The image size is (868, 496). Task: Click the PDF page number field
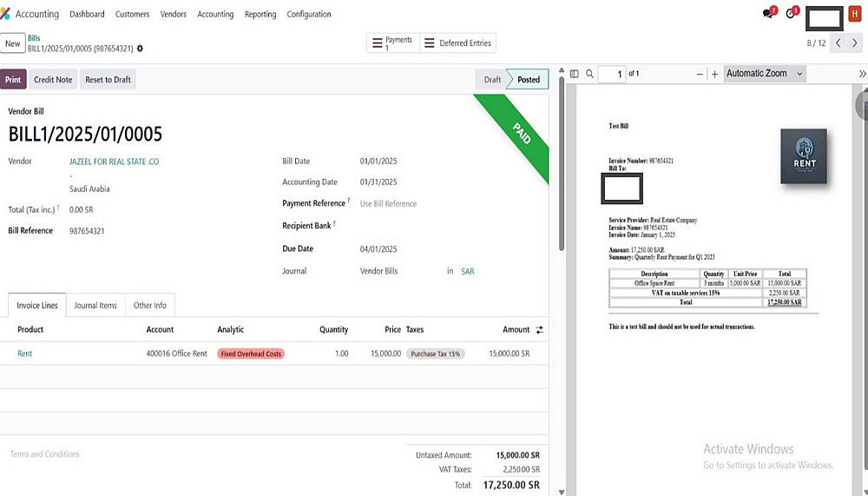[x=612, y=74]
